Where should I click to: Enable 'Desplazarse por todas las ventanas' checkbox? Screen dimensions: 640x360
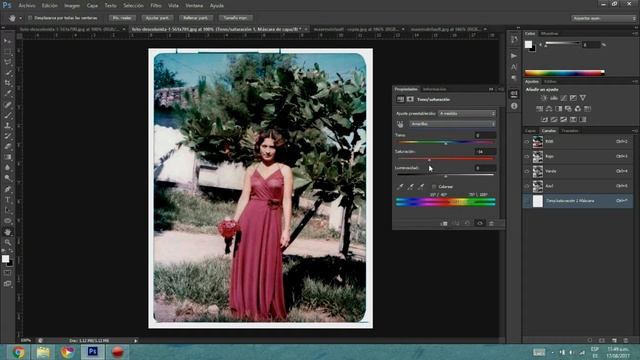click(x=30, y=18)
